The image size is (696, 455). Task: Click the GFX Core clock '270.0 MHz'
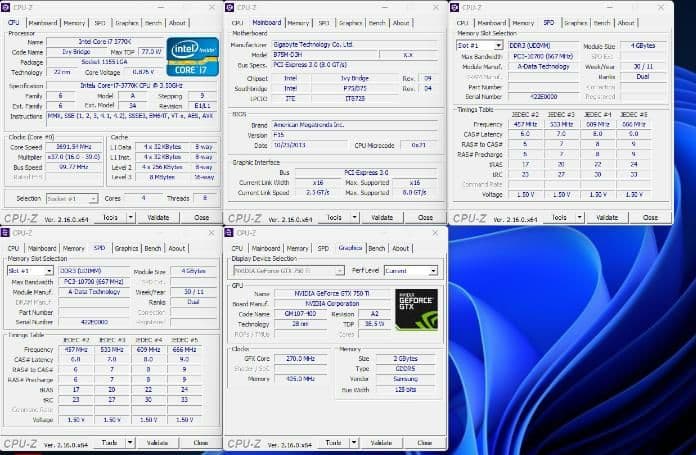click(301, 358)
